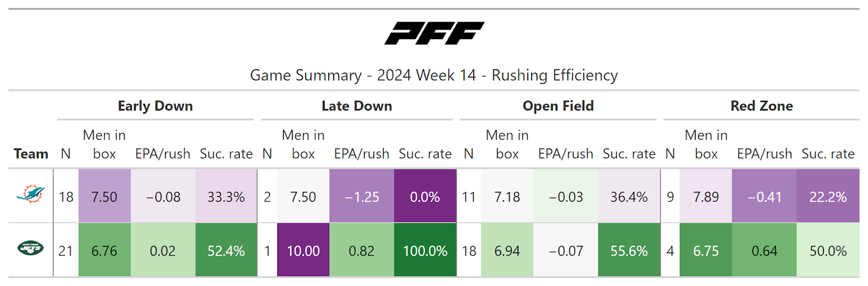Click the Dolphins early down N value 18
The image size is (868, 286).
[x=66, y=197]
